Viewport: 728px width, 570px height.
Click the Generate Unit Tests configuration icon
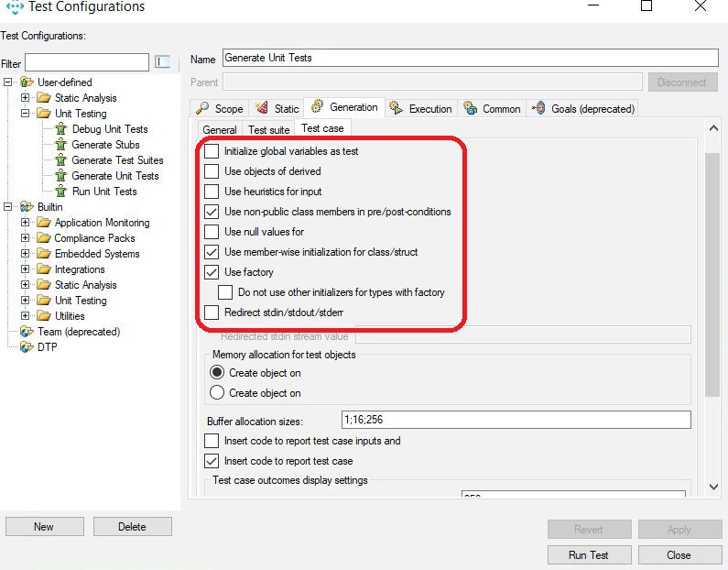60,176
